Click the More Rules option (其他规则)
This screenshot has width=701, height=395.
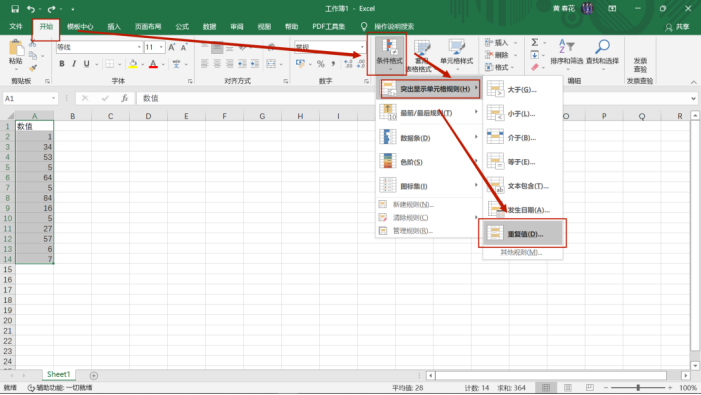point(522,252)
